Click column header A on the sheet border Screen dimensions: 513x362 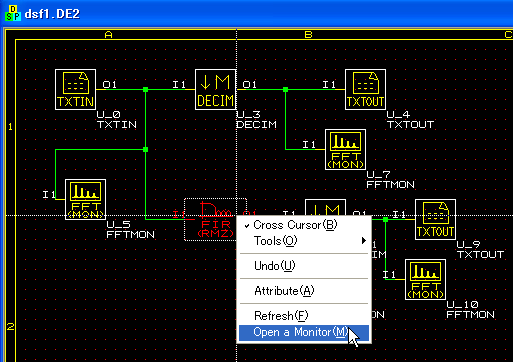[108, 35]
